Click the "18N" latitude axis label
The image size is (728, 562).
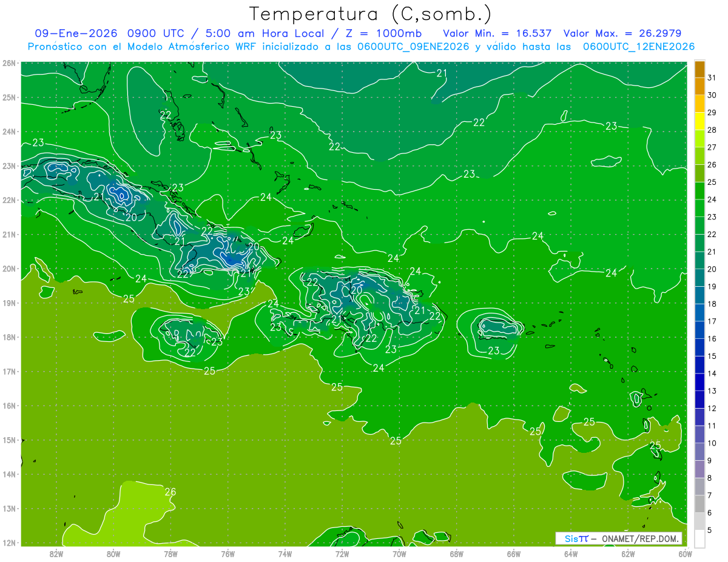tap(9, 337)
